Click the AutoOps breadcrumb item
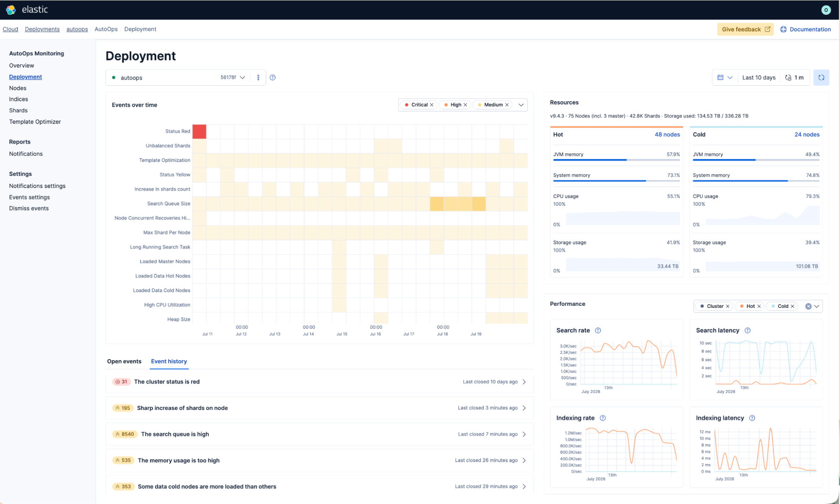 pos(106,29)
